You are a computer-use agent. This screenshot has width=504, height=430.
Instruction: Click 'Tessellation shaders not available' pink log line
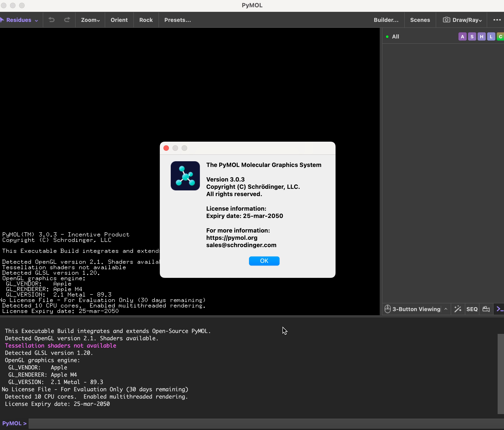click(61, 346)
